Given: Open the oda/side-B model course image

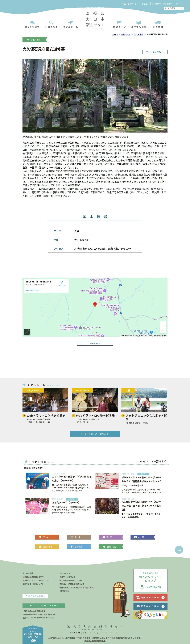Looking at the screenshot, I should tap(95, 400).
